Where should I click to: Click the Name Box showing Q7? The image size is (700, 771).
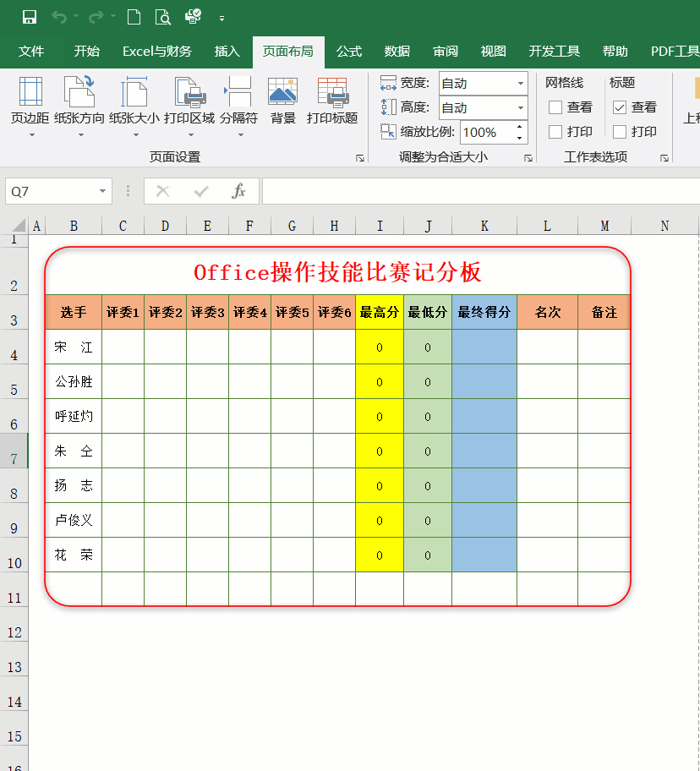point(51,191)
